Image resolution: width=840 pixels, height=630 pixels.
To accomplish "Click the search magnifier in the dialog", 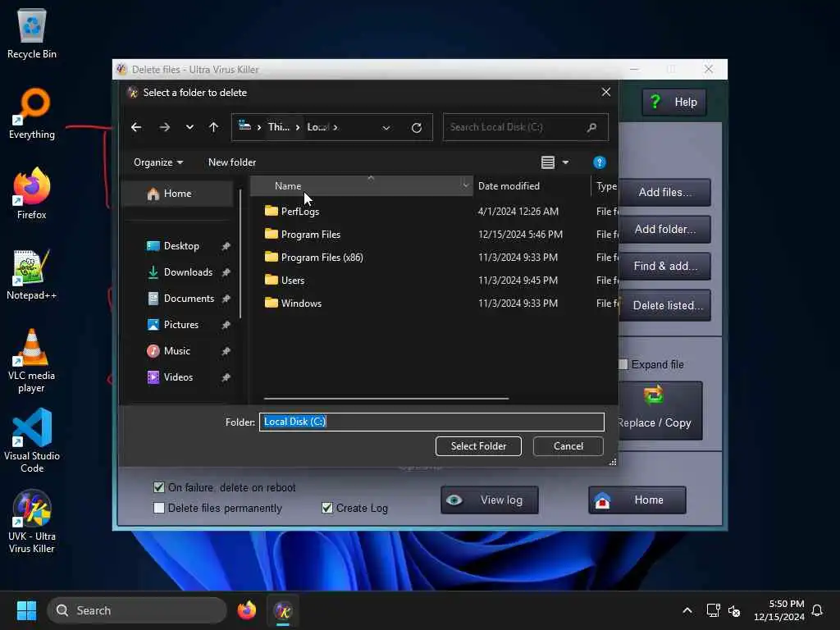I will 591,127.
